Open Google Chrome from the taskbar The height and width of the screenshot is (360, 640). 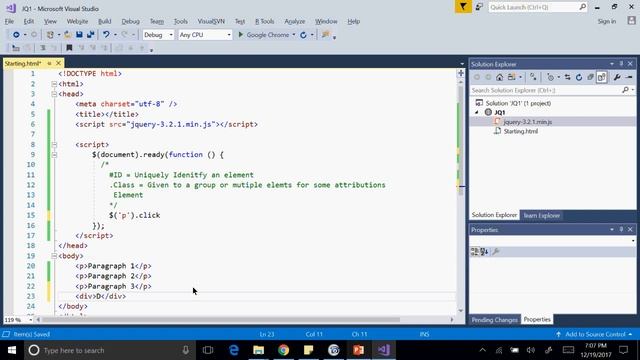pyautogui.click(x=283, y=350)
